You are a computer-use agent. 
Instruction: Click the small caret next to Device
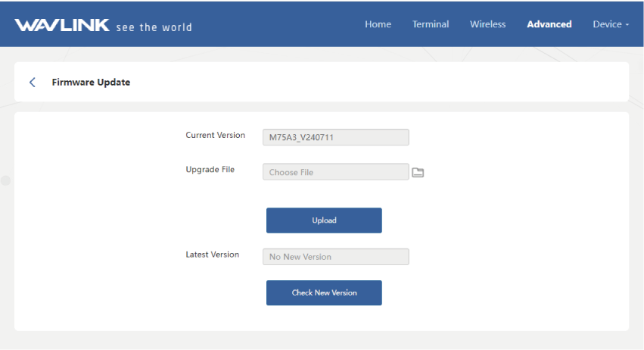coord(627,25)
